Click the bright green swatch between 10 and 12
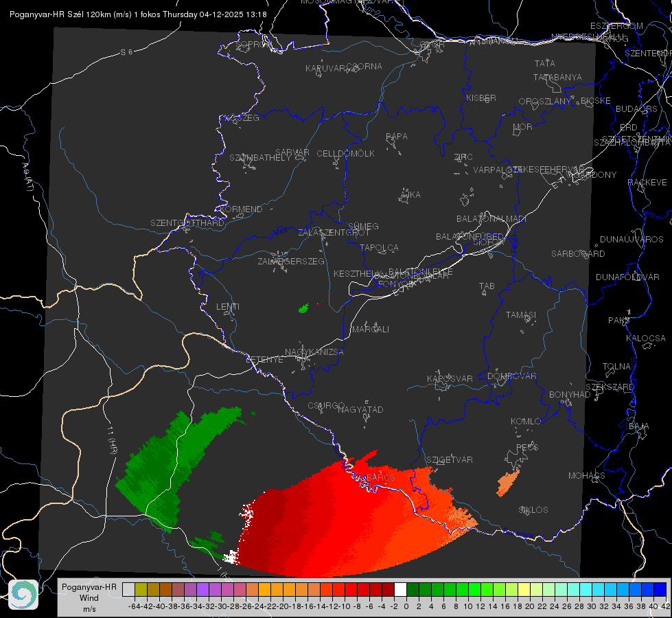This screenshot has width=672, height=618. pos(474,589)
